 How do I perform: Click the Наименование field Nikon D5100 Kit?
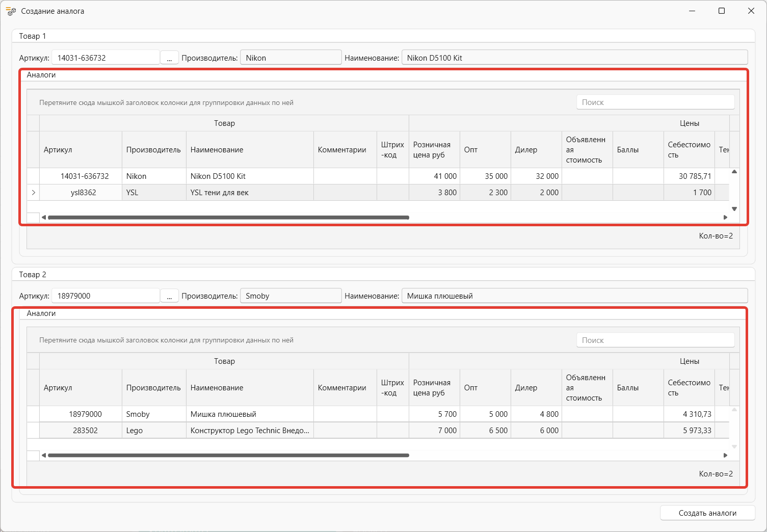tap(574, 58)
